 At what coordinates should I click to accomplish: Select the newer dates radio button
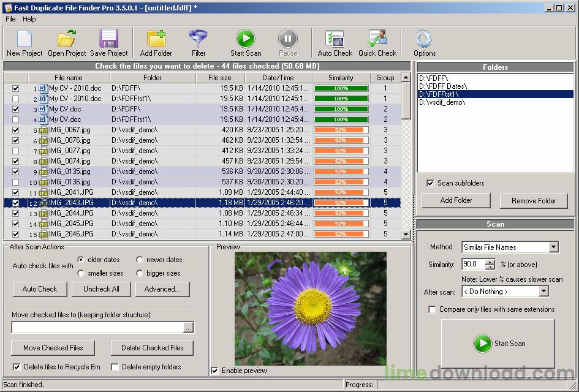pyautogui.click(x=140, y=259)
